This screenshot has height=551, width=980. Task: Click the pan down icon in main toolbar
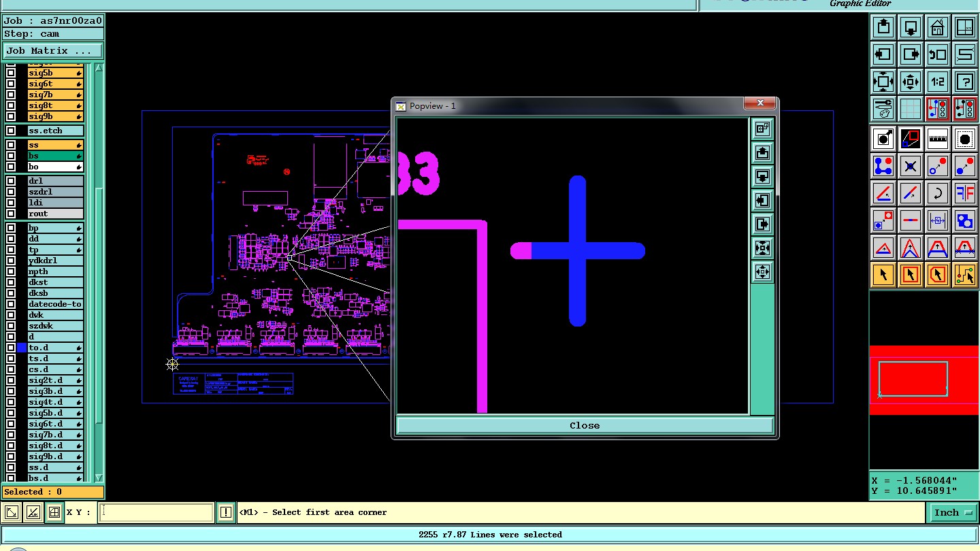point(911,27)
